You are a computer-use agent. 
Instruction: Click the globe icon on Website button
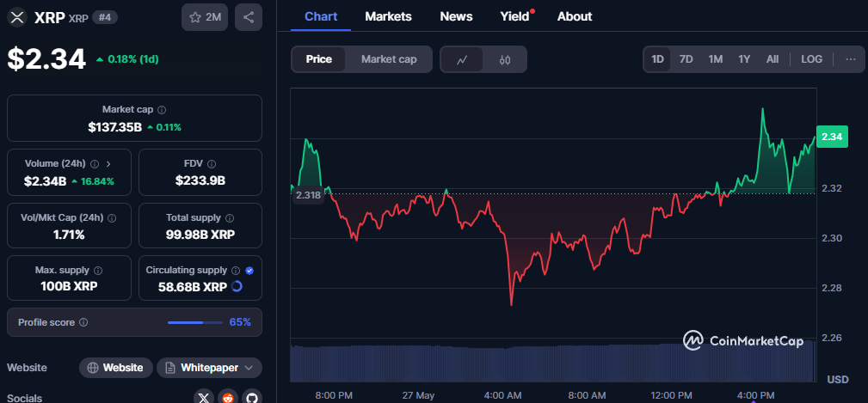93,368
